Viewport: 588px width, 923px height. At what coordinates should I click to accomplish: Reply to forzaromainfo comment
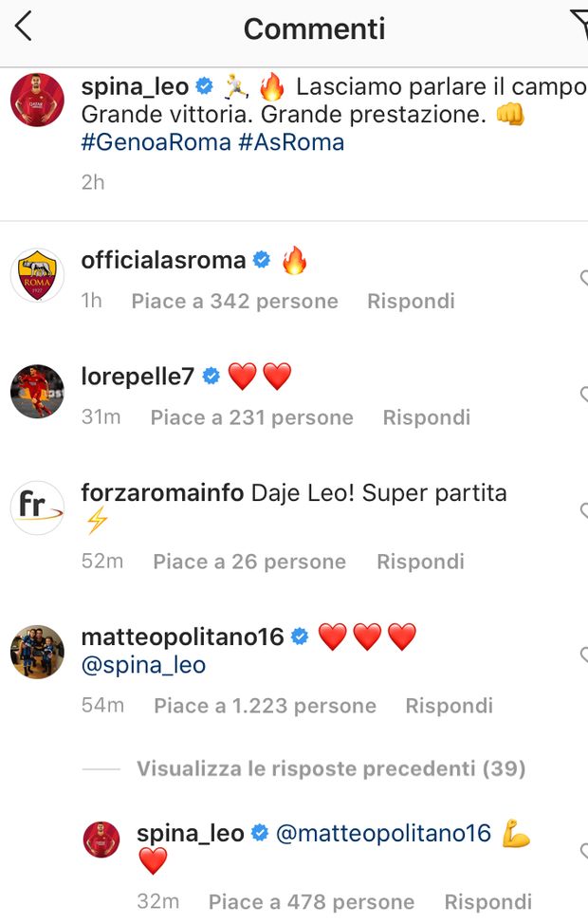tap(420, 562)
